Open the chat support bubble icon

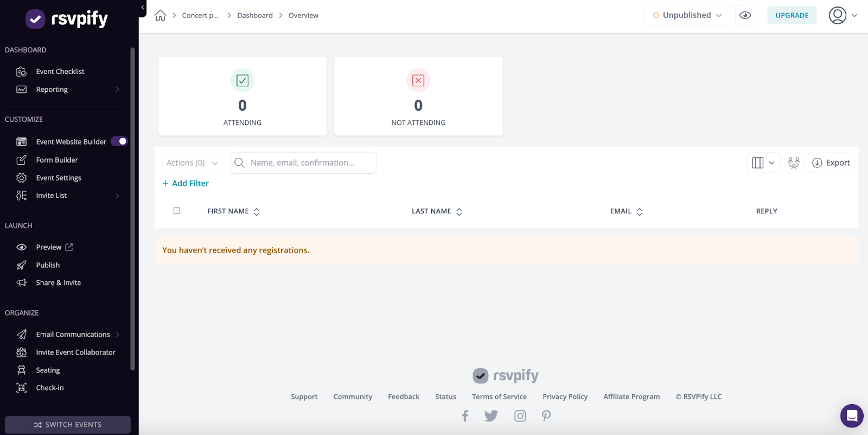(x=852, y=416)
